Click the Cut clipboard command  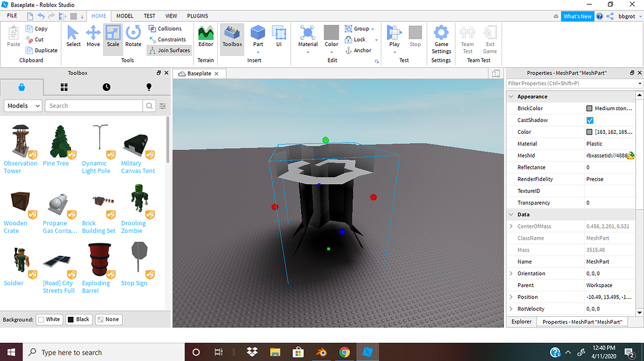click(34, 39)
